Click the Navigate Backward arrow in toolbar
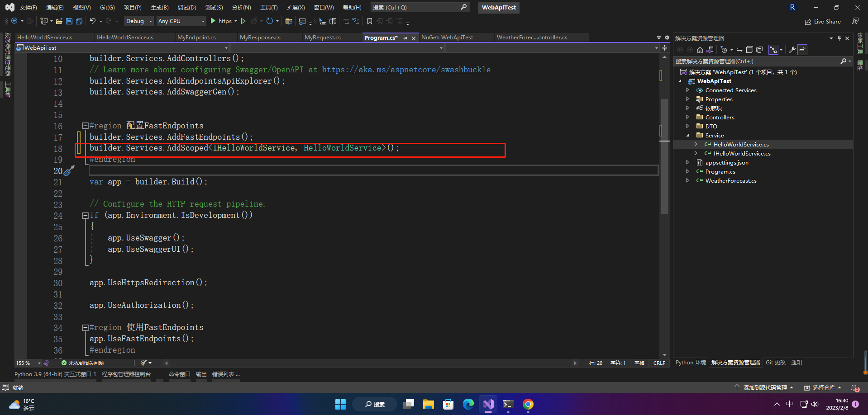 pyautogui.click(x=14, y=21)
